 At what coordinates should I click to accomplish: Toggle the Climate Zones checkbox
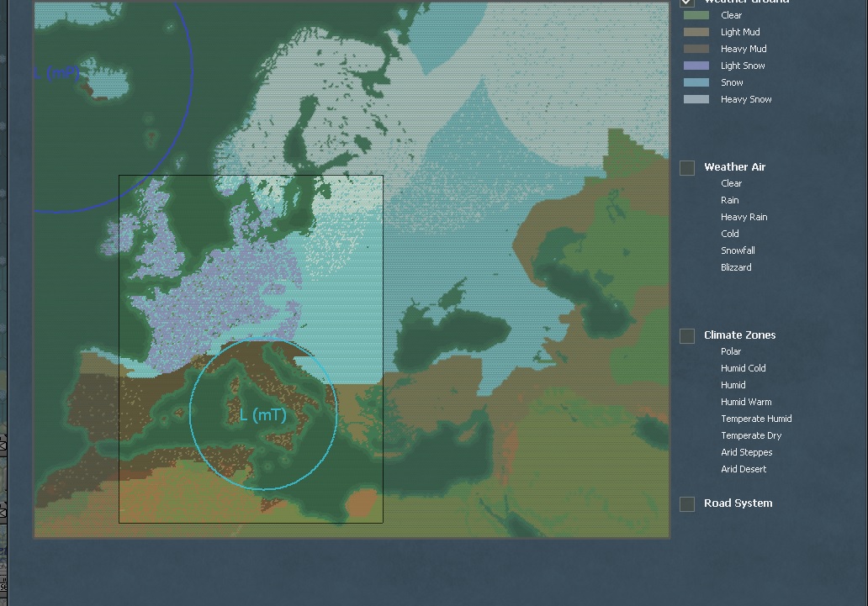[687, 336]
